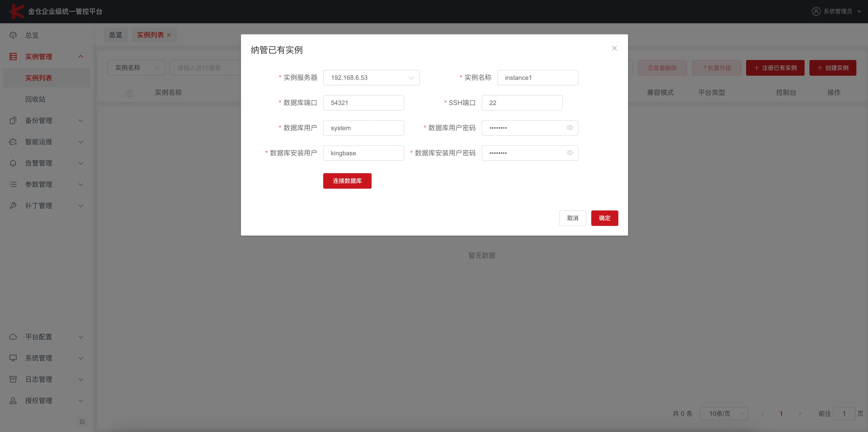The height and width of the screenshot is (432, 868).
Task: Open the 备份管理 backup management section icon
Action: click(x=13, y=120)
